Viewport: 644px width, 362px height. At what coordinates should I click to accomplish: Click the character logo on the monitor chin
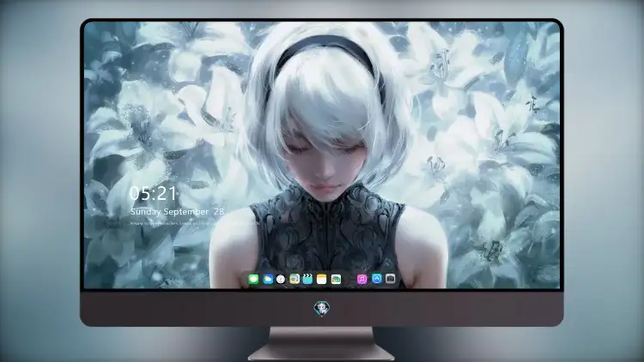click(322, 308)
